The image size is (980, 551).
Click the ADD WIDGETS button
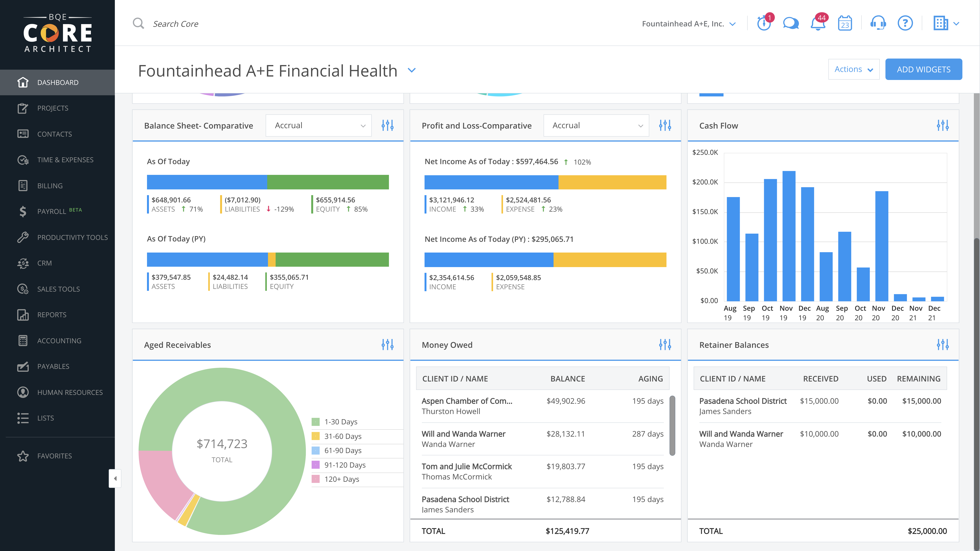tap(924, 69)
